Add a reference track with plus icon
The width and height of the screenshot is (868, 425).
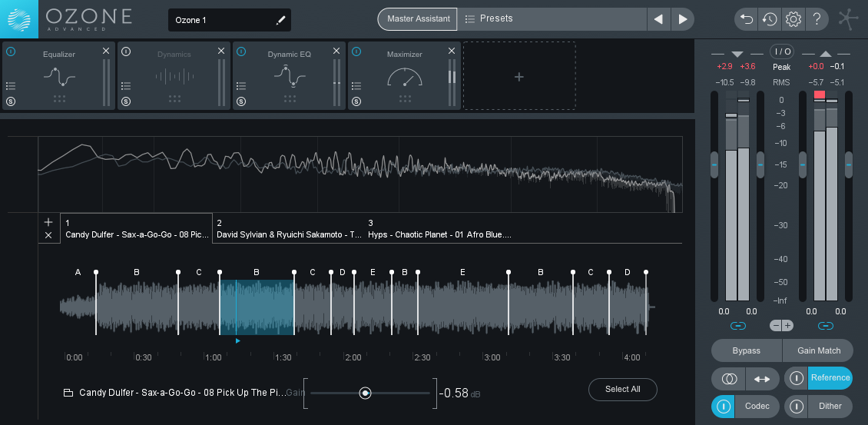pos(48,222)
